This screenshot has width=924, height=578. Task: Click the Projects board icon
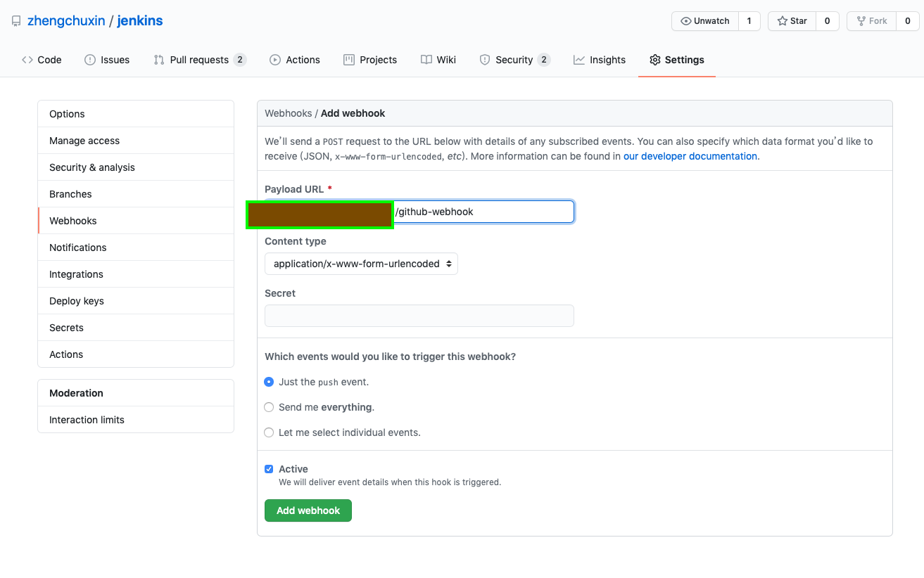pos(349,60)
